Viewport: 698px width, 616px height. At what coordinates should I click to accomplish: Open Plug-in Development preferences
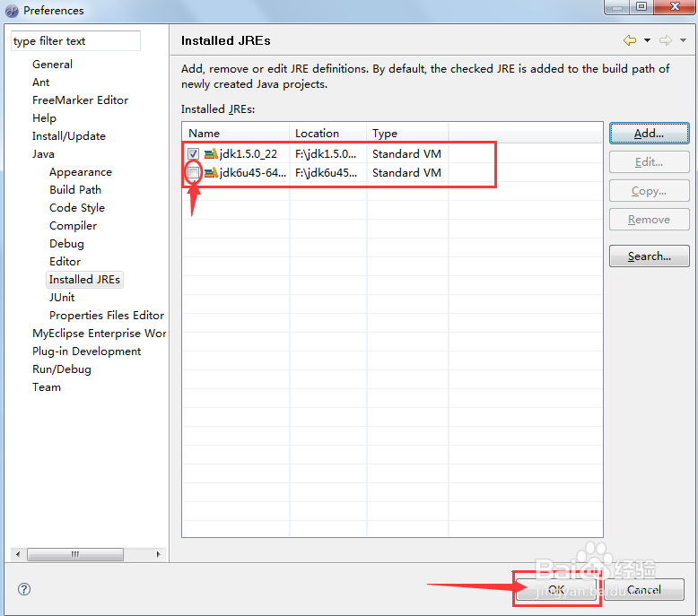click(86, 351)
